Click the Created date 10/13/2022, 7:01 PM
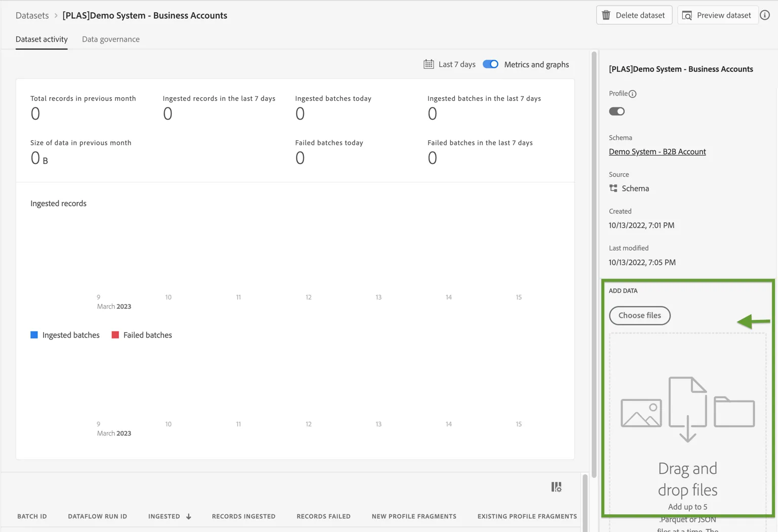778x532 pixels. click(x=641, y=225)
